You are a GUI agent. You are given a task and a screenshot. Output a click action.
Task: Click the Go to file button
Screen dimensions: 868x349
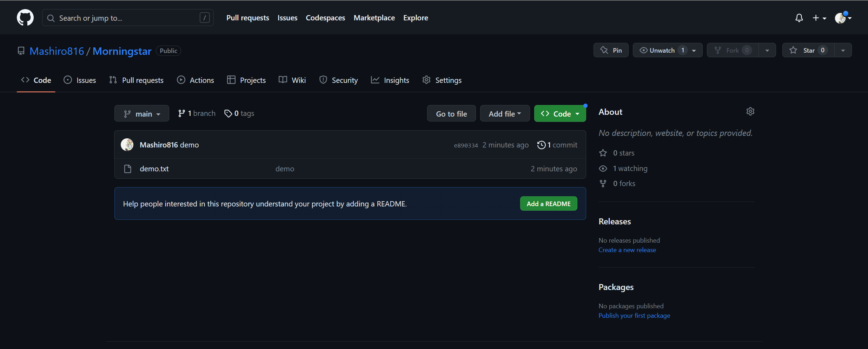point(451,113)
